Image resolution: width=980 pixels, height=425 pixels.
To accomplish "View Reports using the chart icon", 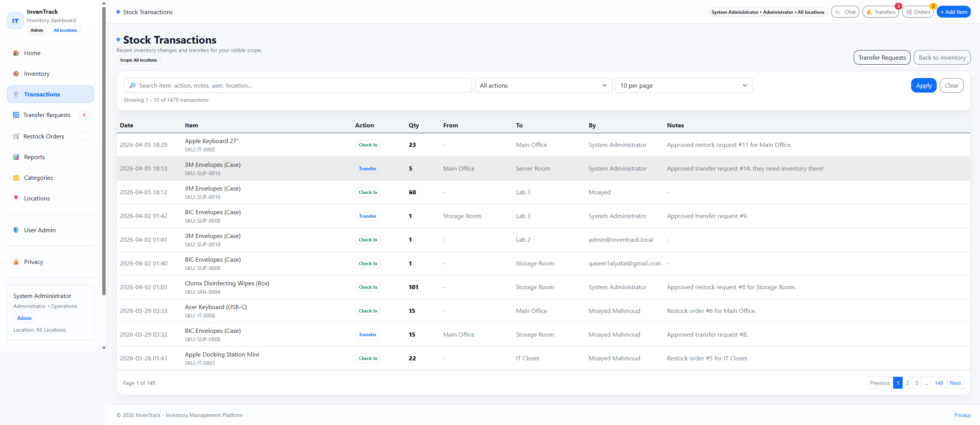I will click(x=16, y=157).
